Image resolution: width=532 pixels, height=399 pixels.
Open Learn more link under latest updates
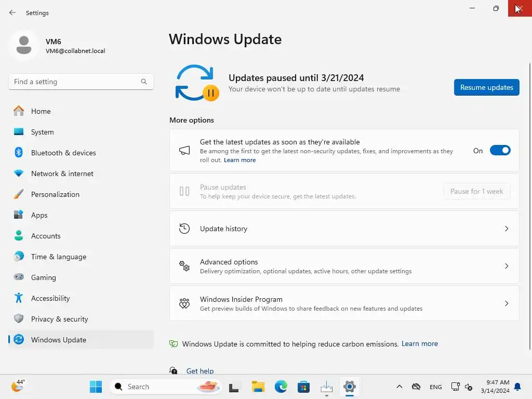coord(240,160)
